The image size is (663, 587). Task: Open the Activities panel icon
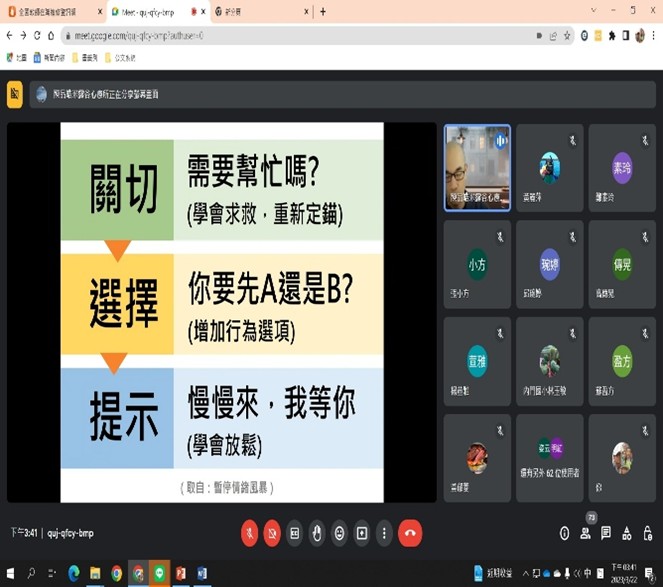click(x=627, y=533)
